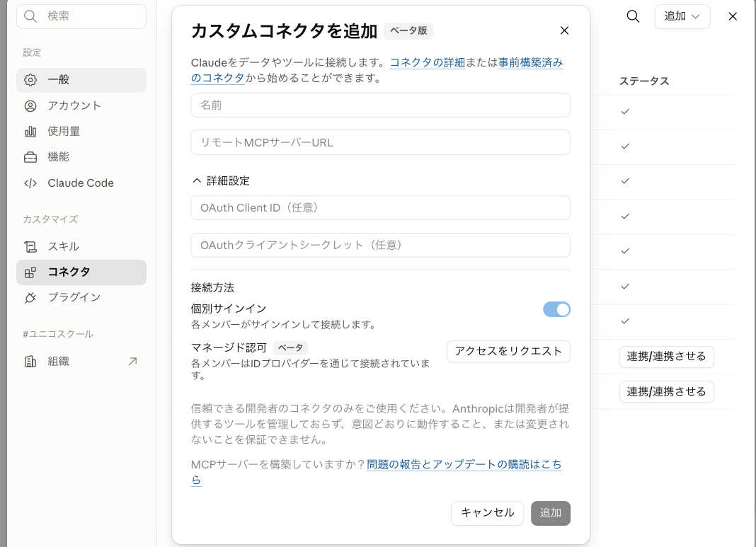Select the コネクタ sidebar menu item
Image resolution: width=756 pixels, height=547 pixels.
pyautogui.click(x=81, y=272)
